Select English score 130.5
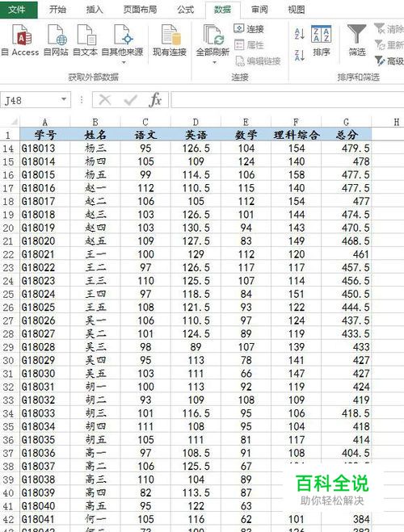Screen dimensions: 404x532 click(x=196, y=228)
